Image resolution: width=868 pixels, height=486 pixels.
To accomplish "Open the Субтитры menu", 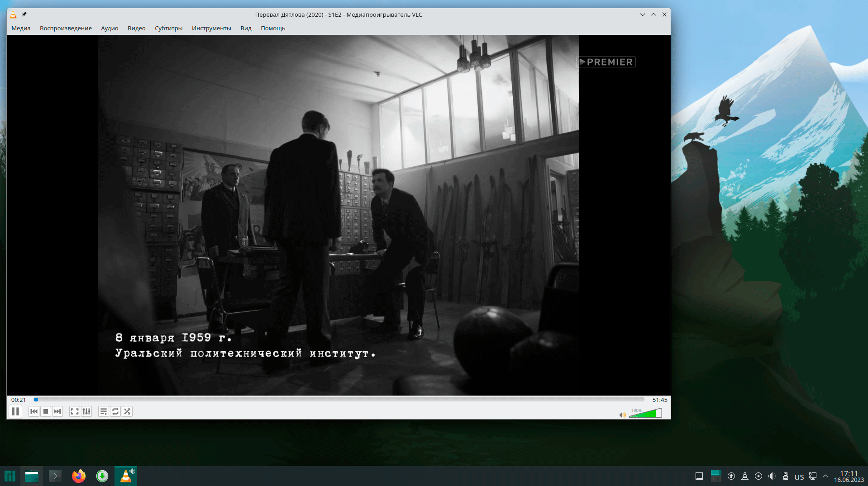I will pyautogui.click(x=168, y=28).
